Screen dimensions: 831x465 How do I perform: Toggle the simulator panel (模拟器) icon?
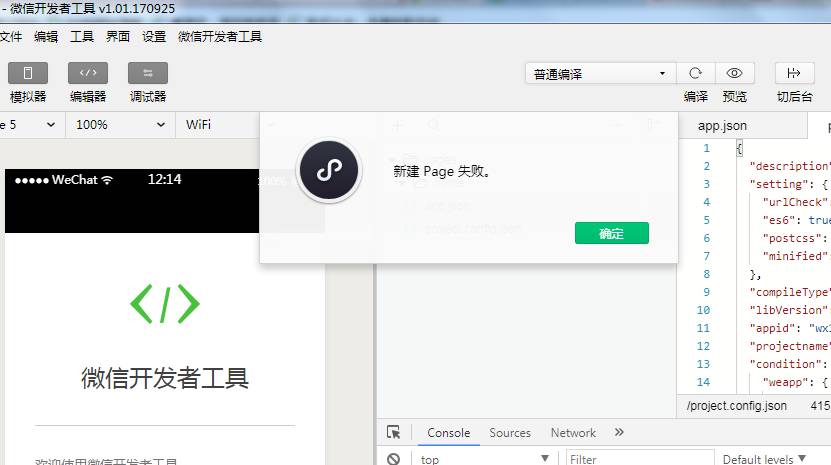(x=28, y=73)
